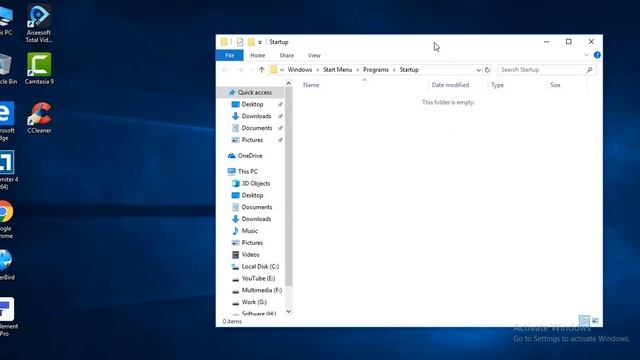The image size is (640, 360).
Task: Select the Microsoft Edge desktop icon
Action: click(7, 121)
